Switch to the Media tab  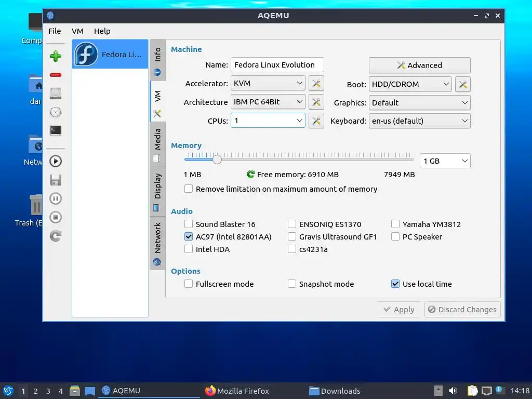point(157,144)
